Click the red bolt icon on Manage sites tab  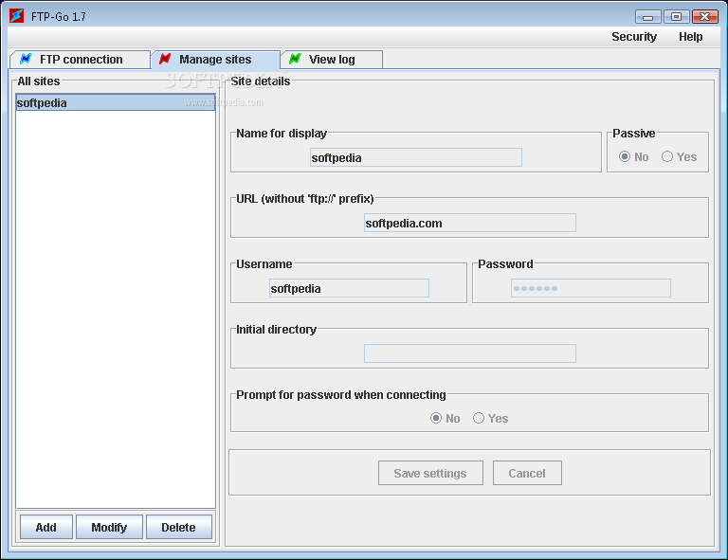click(165, 59)
